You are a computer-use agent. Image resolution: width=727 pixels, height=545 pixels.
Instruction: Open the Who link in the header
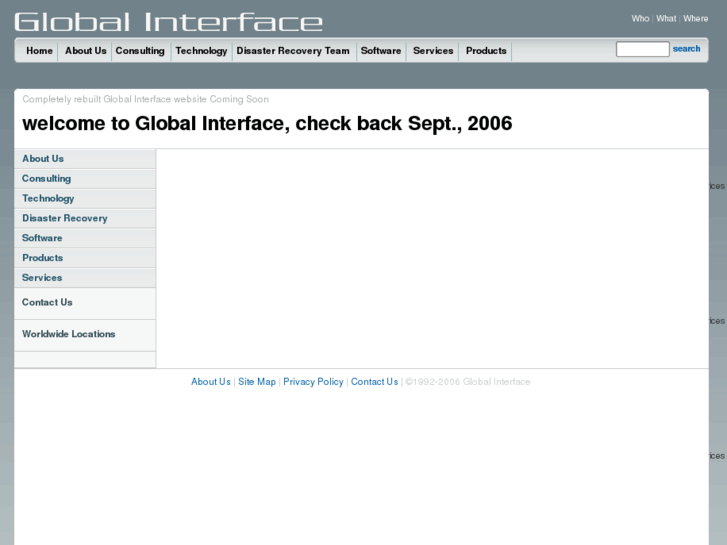[640, 19]
